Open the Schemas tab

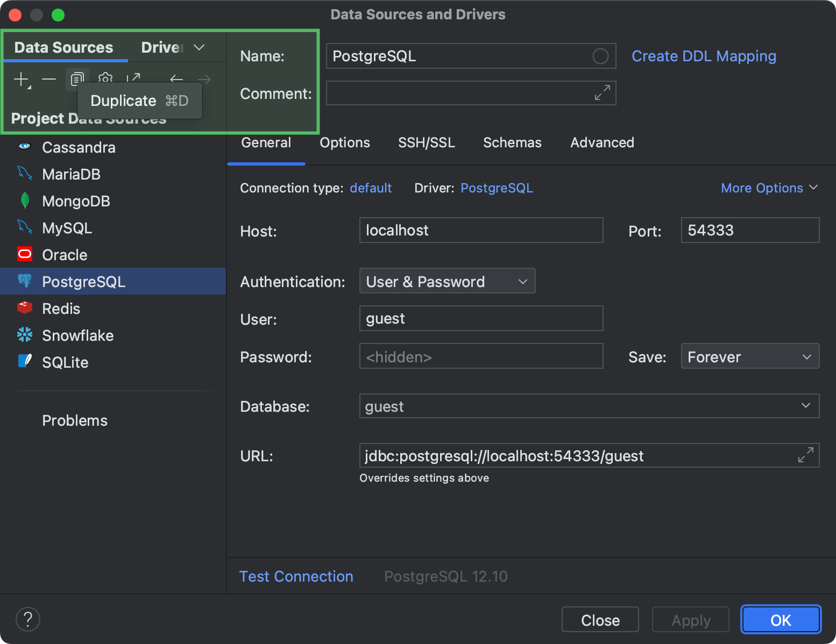(x=512, y=142)
